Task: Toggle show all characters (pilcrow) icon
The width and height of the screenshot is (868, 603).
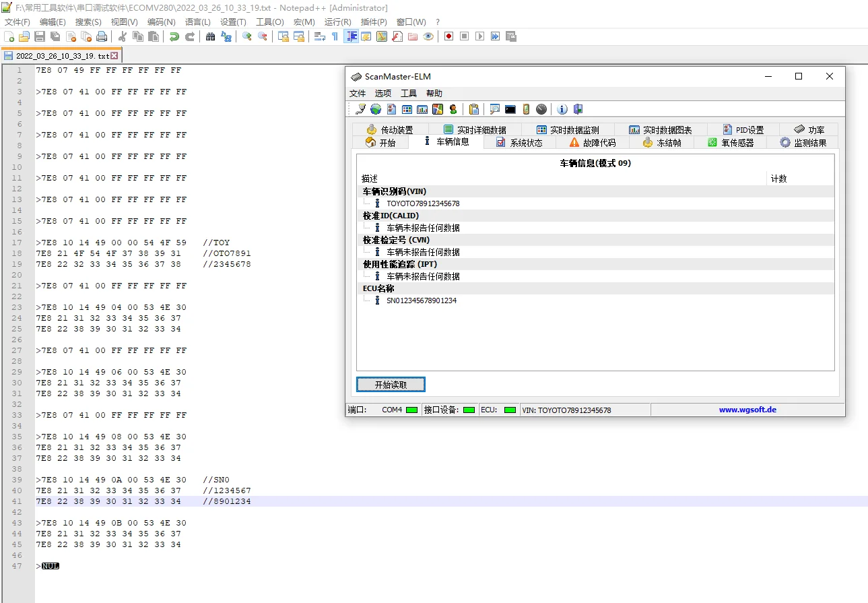Action: (x=335, y=36)
